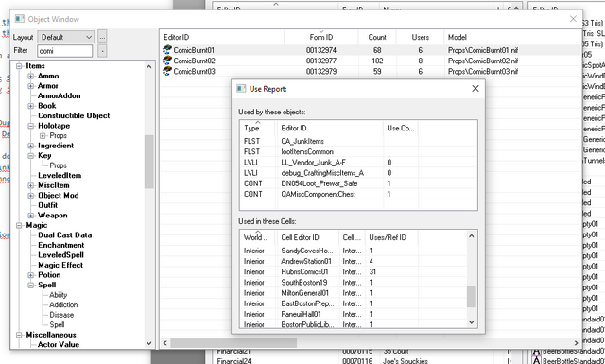Click the small button beside the Filter field
Image resolution: width=605 pixels, height=364 pixels.
(x=102, y=50)
